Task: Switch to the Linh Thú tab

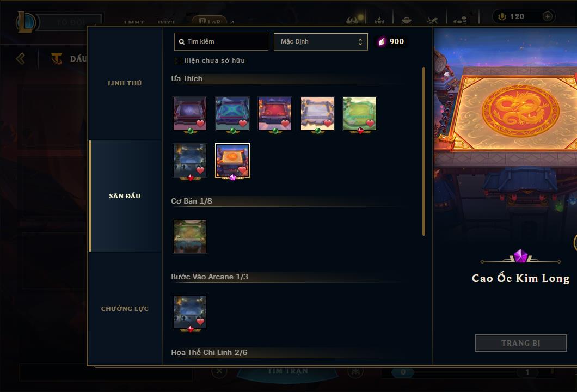Action: (x=125, y=83)
